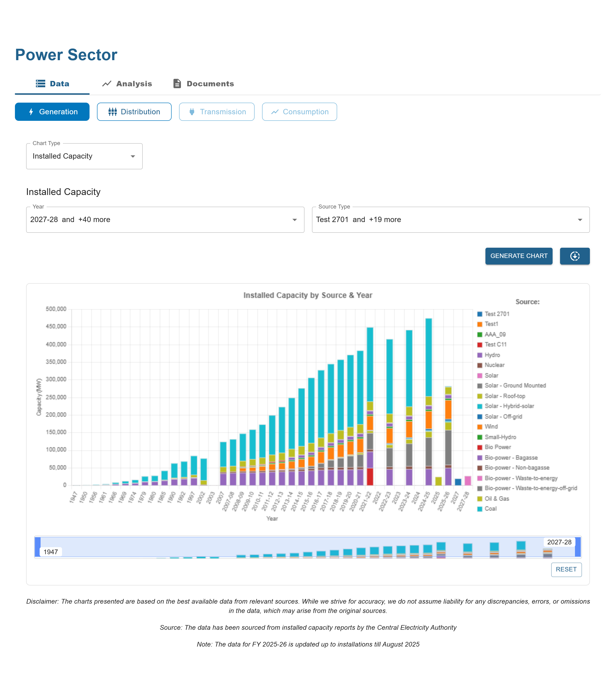This screenshot has width=616, height=675.
Task: Hide Solar - Roof-top legend series
Action: 505,396
